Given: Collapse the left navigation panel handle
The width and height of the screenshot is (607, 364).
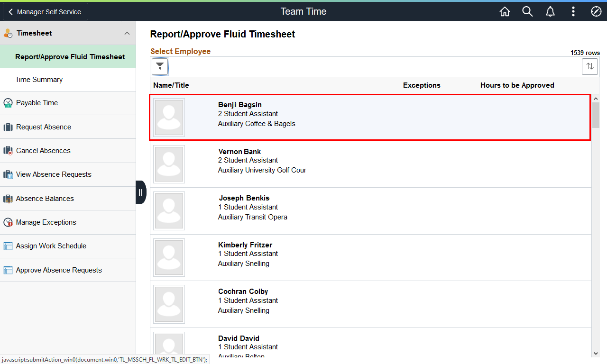Looking at the screenshot, I should [x=141, y=192].
